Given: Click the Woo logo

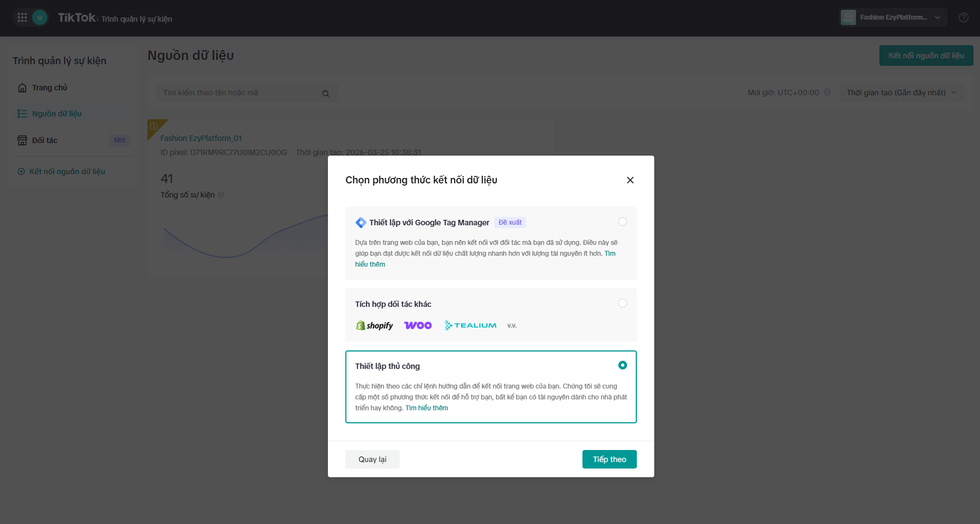Looking at the screenshot, I should pos(418,325).
